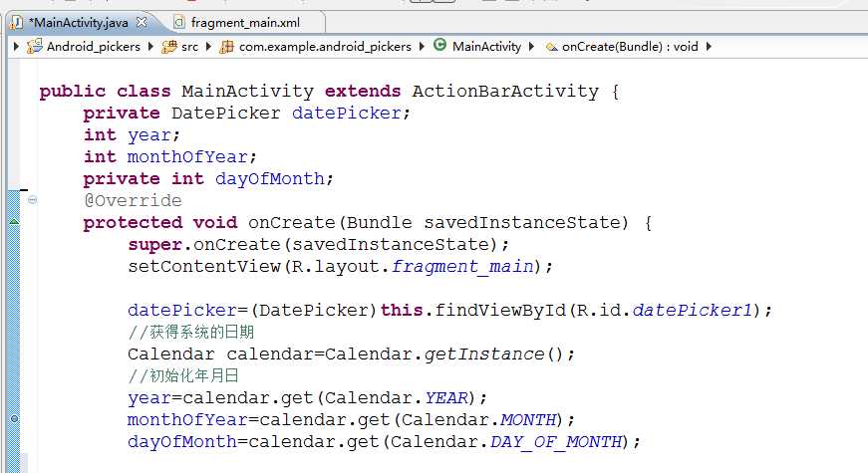Click the Android_pickers project icon in breadcrumb

tap(34, 46)
